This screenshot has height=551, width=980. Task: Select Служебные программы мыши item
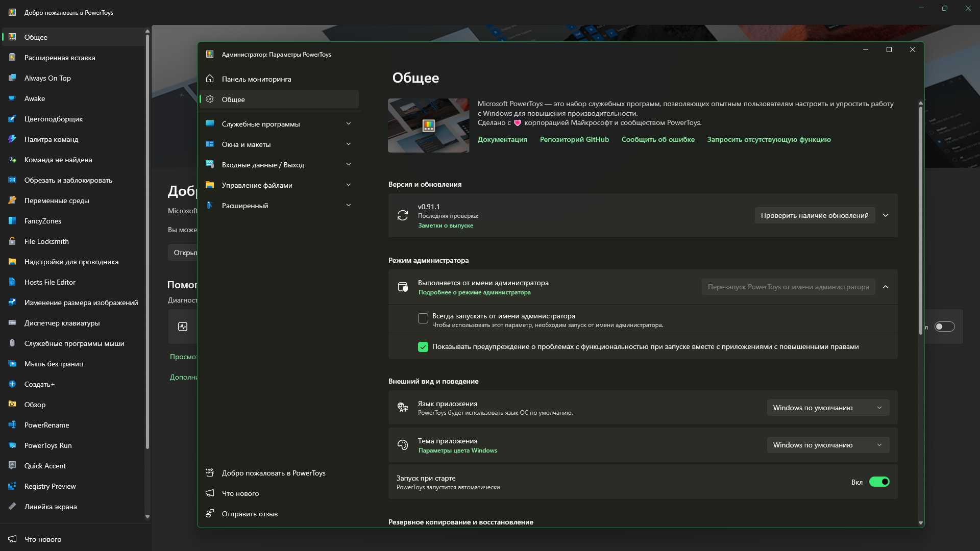pos(73,343)
